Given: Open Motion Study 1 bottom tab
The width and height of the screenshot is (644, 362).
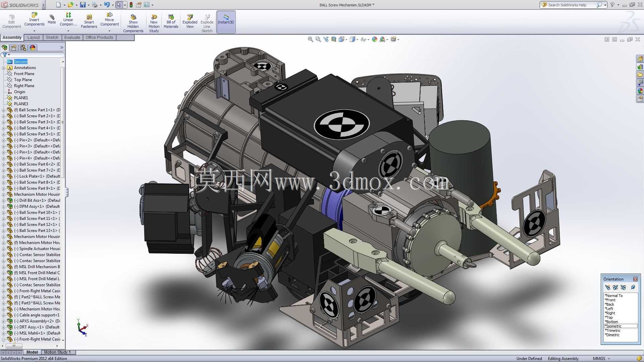Looking at the screenshot, I should click(x=57, y=352).
